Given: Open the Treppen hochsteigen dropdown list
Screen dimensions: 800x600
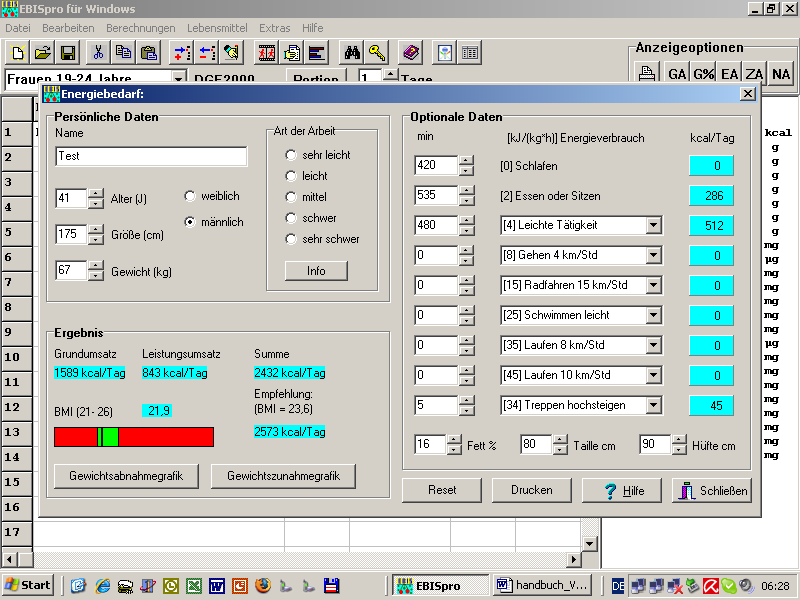Looking at the screenshot, I should 653,406.
